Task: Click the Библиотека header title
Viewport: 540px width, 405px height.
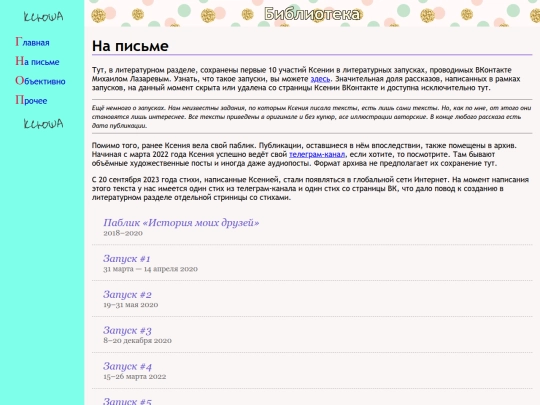Action: point(312,14)
